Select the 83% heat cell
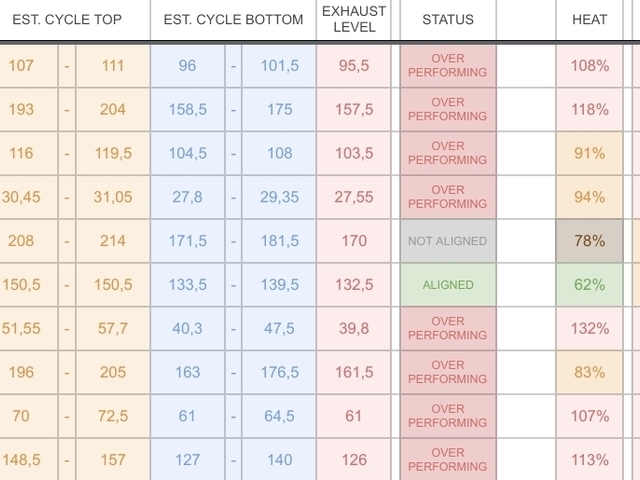Image resolution: width=640 pixels, height=480 pixels. click(x=589, y=372)
